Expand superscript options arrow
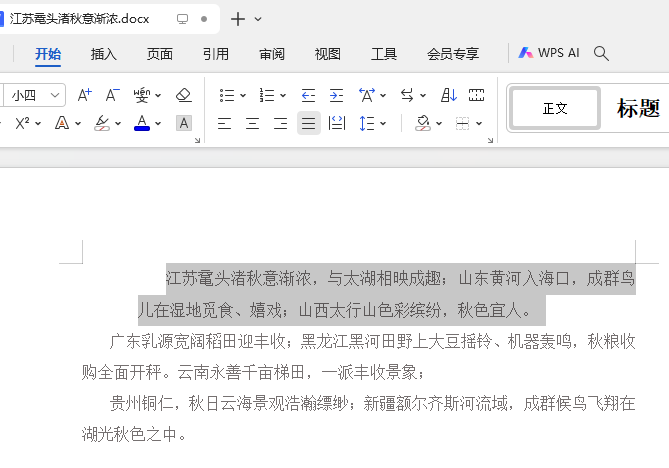 38,124
